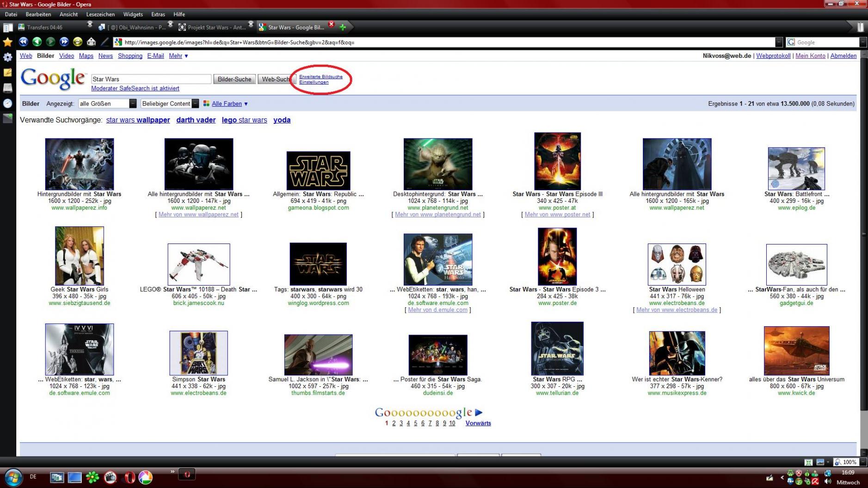This screenshot has width=868, height=488.
Task: Open the Opera panel toggle icon
Action: [x=8, y=28]
